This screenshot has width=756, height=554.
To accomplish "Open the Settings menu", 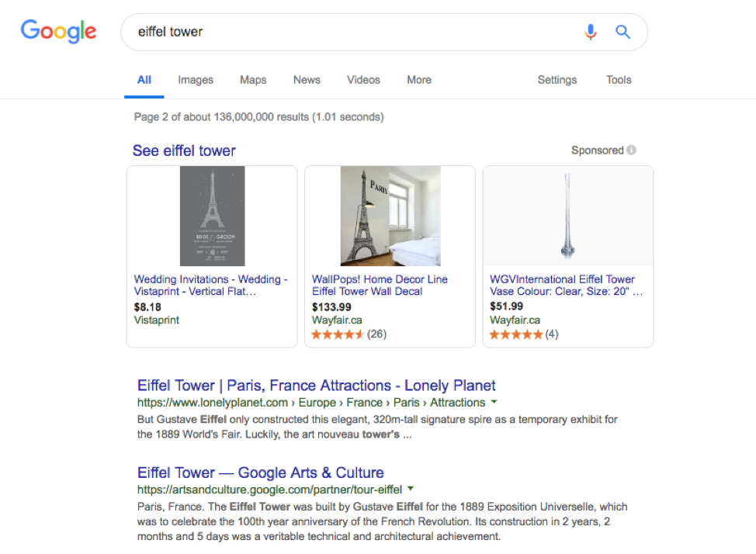I will (557, 80).
